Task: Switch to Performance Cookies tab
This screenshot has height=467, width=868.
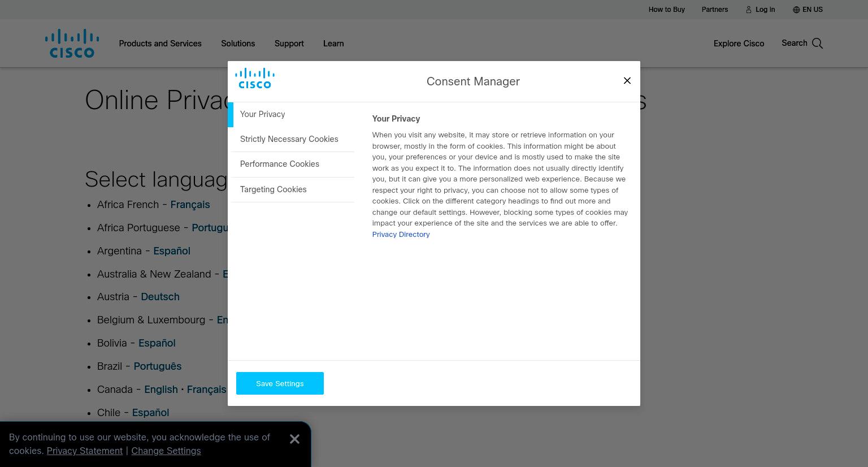Action: coord(293,165)
